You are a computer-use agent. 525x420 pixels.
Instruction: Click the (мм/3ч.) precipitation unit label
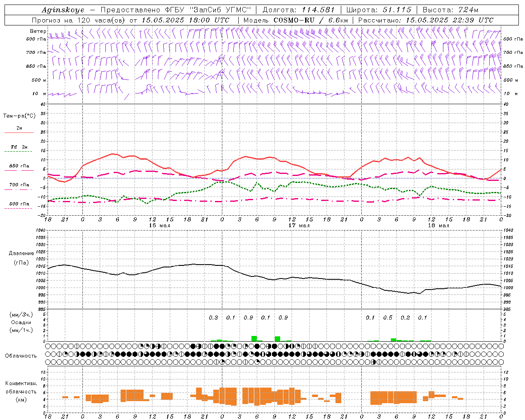coord(21,315)
